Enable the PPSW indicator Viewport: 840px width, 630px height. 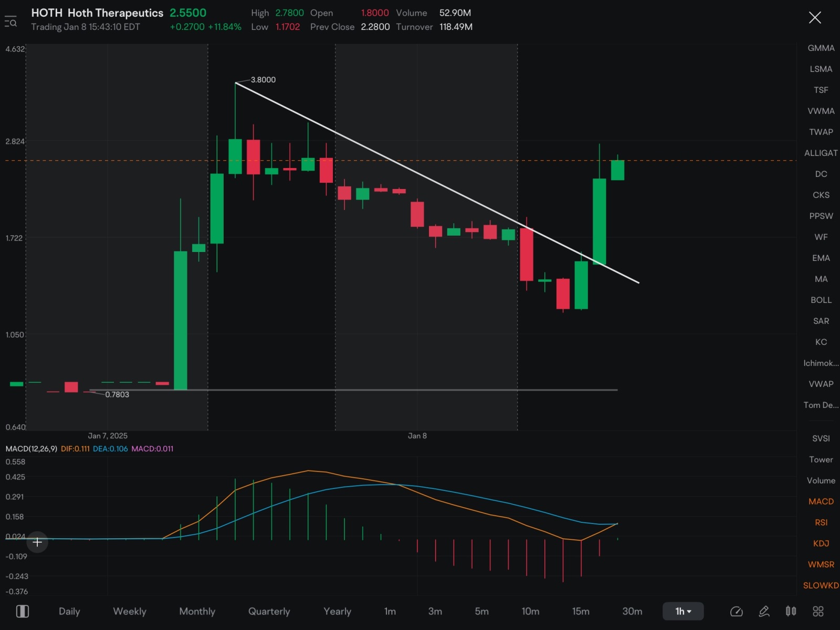821,216
